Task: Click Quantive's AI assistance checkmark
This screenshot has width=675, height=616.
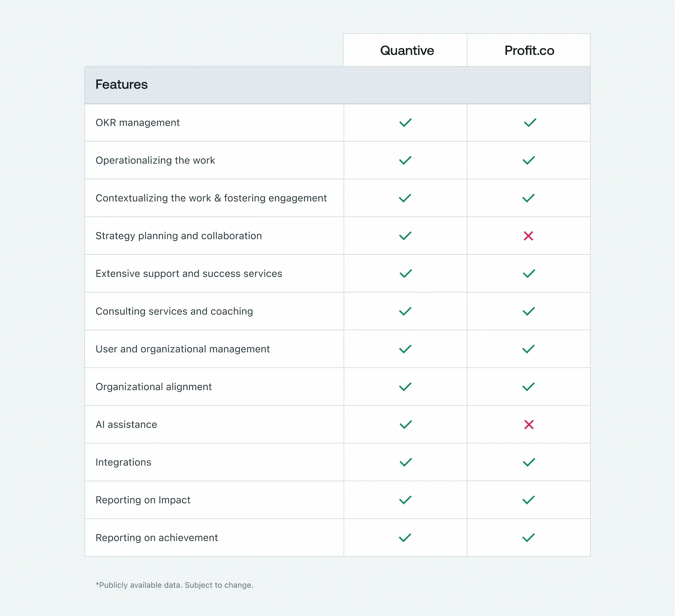Action: pos(405,424)
